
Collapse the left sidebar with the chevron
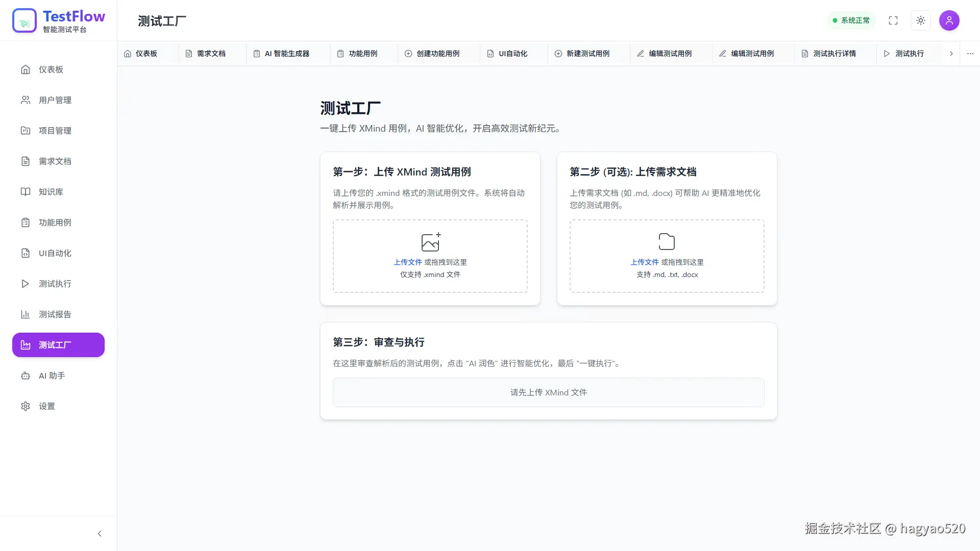[x=100, y=533]
